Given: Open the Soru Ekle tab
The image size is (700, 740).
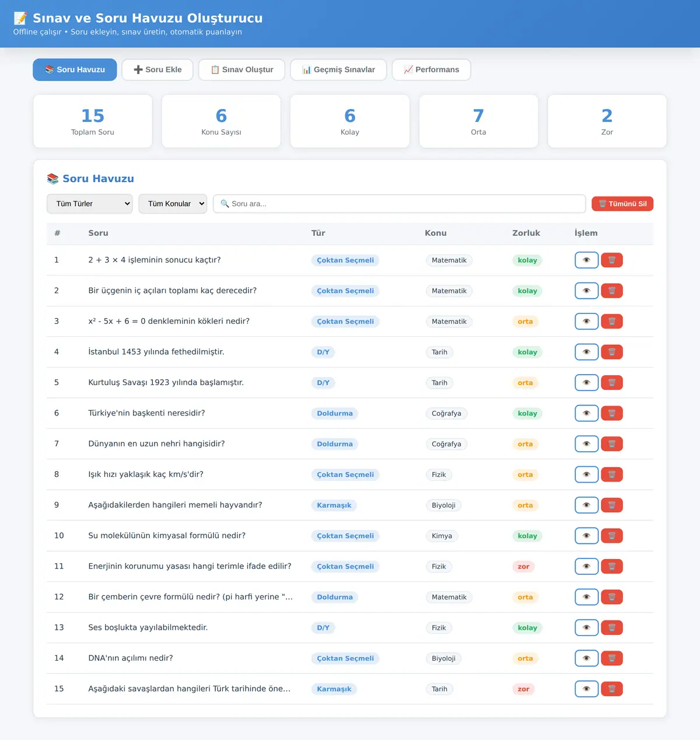Looking at the screenshot, I should pyautogui.click(x=157, y=69).
